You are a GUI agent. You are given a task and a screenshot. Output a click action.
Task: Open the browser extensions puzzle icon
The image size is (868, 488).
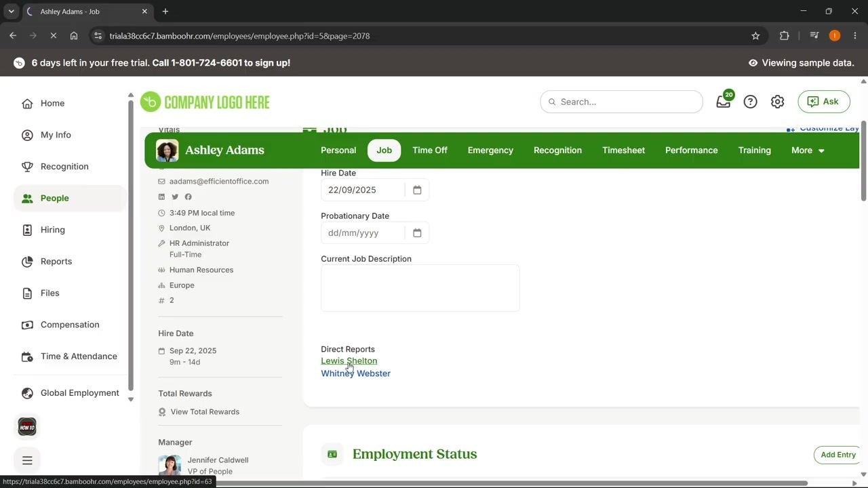click(785, 36)
